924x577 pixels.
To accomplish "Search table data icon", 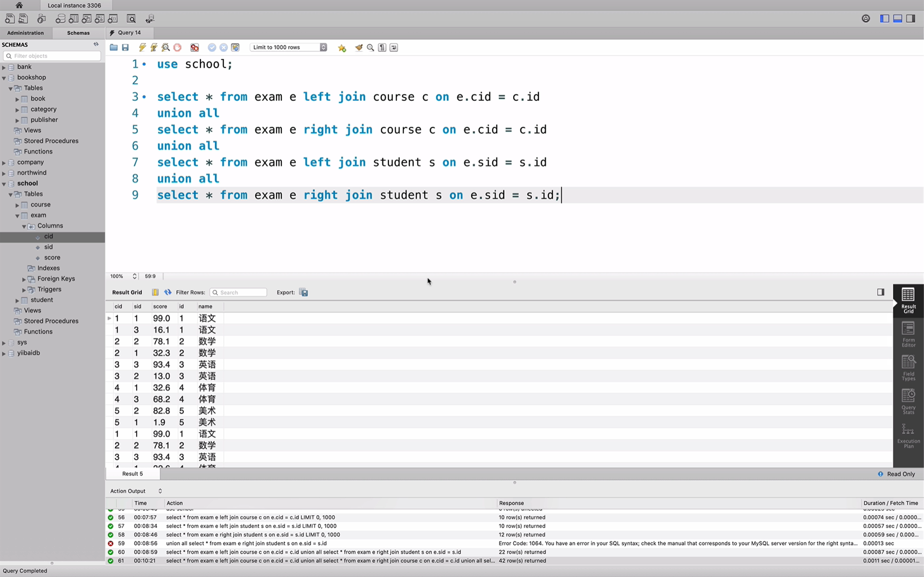I will (131, 19).
